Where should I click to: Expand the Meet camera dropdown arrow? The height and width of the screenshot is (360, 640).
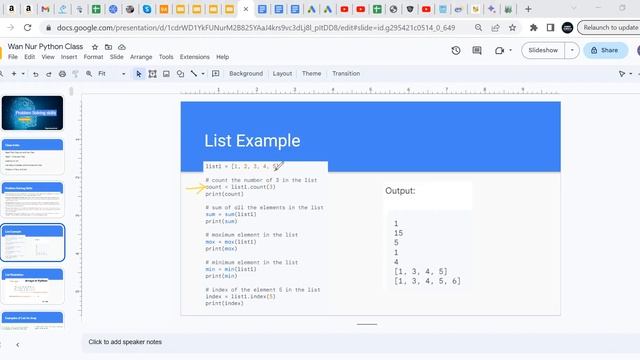pos(510,50)
